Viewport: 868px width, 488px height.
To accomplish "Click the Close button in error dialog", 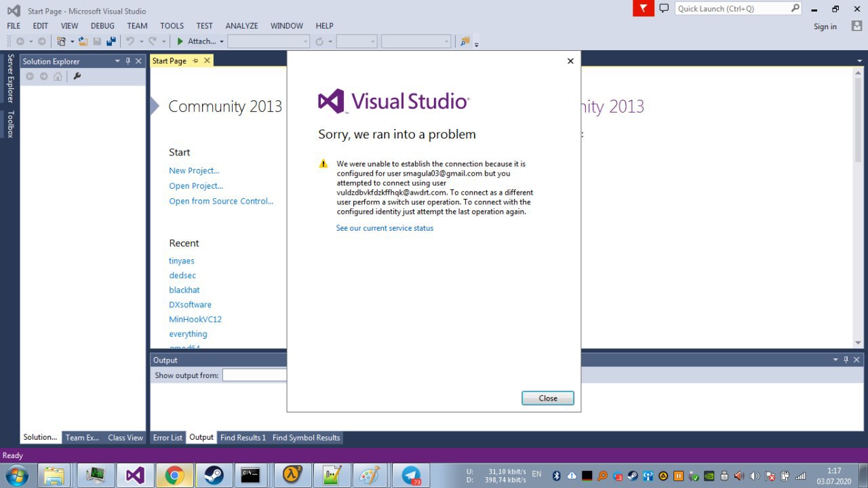I will tap(548, 398).
